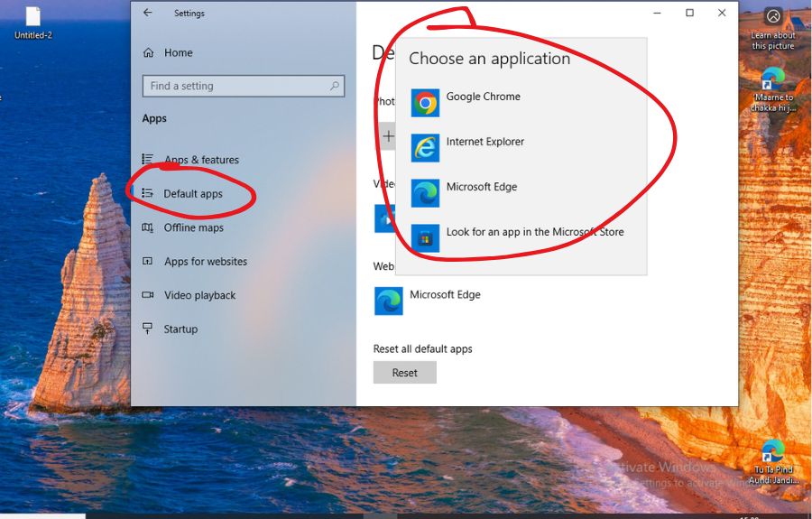Open Tu Ta Pind Aundi Jandi desktop shortcut
The width and height of the screenshot is (812, 519).
(773, 462)
